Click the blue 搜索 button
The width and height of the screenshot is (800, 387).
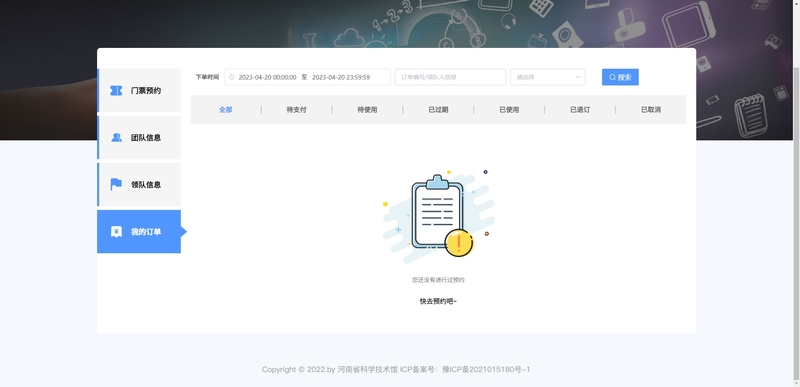620,77
